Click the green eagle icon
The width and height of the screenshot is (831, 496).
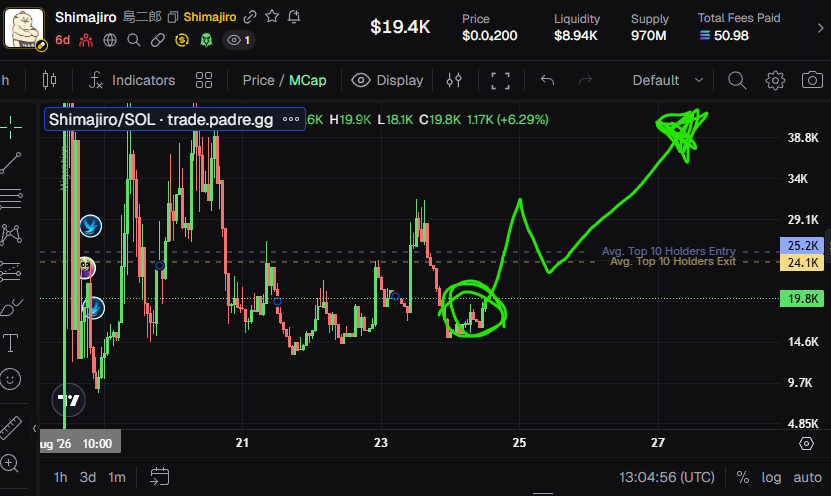tap(206, 40)
